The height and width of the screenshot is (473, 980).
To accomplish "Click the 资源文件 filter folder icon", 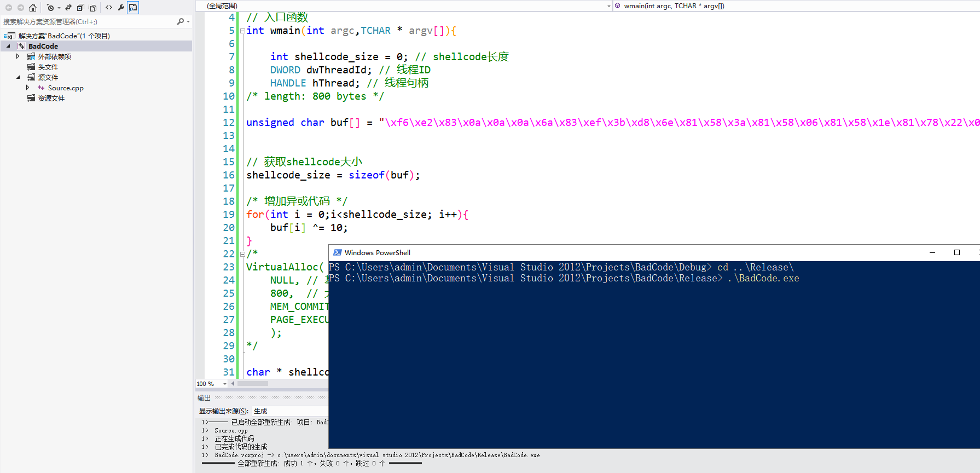I will [31, 98].
